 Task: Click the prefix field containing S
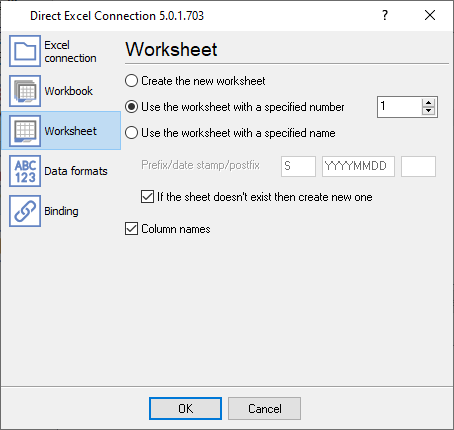tap(298, 166)
